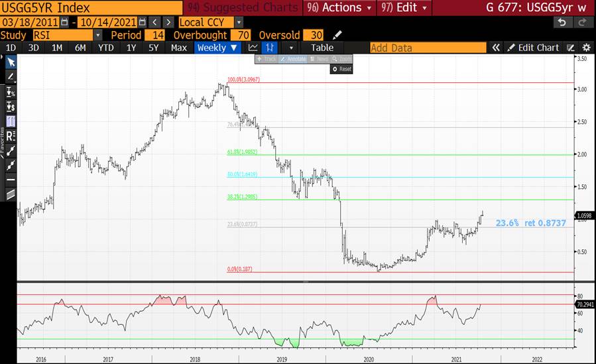
Task: Click the Overbought field showing 70
Action: [x=241, y=35]
